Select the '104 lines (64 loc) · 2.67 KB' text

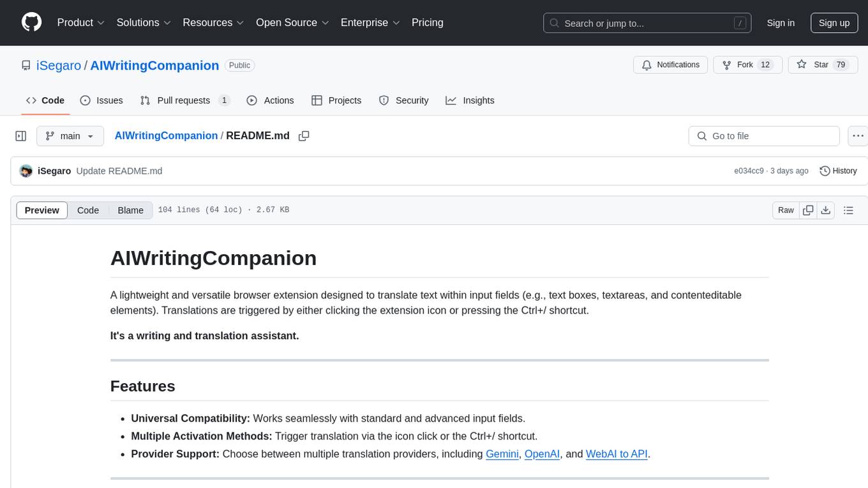click(x=223, y=210)
